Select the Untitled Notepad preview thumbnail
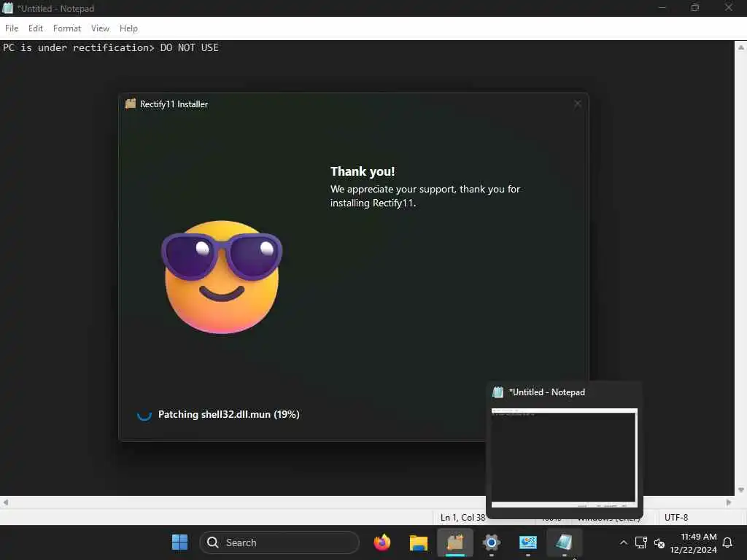This screenshot has width=747, height=560. [x=564, y=458]
